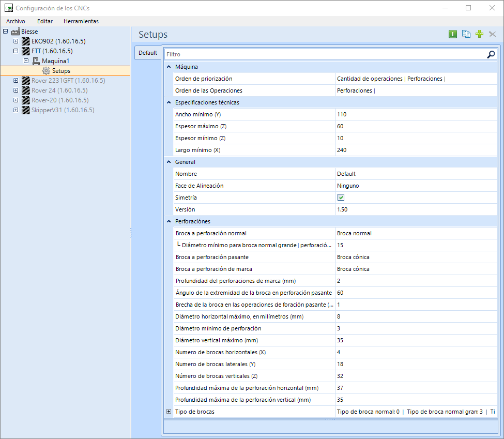The width and height of the screenshot is (504, 439).
Task: Expand the Rover 2231GFT node
Action: point(16,80)
